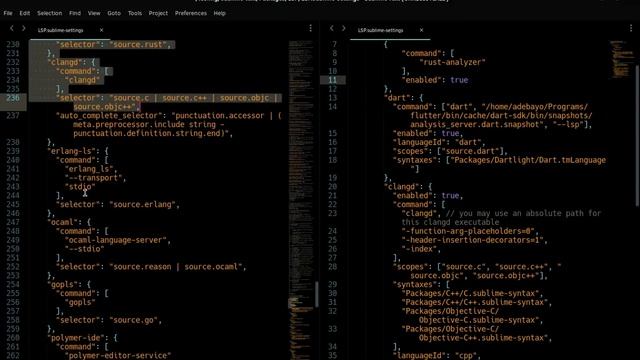The height and width of the screenshot is (360, 640).
Task: Close left pane LSP.sublime-settings tab
Action: tap(101, 30)
